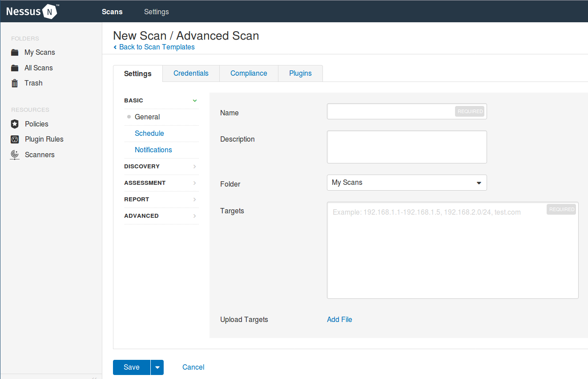Open the Scans top menu
Screen dimensions: 588x379
point(112,12)
